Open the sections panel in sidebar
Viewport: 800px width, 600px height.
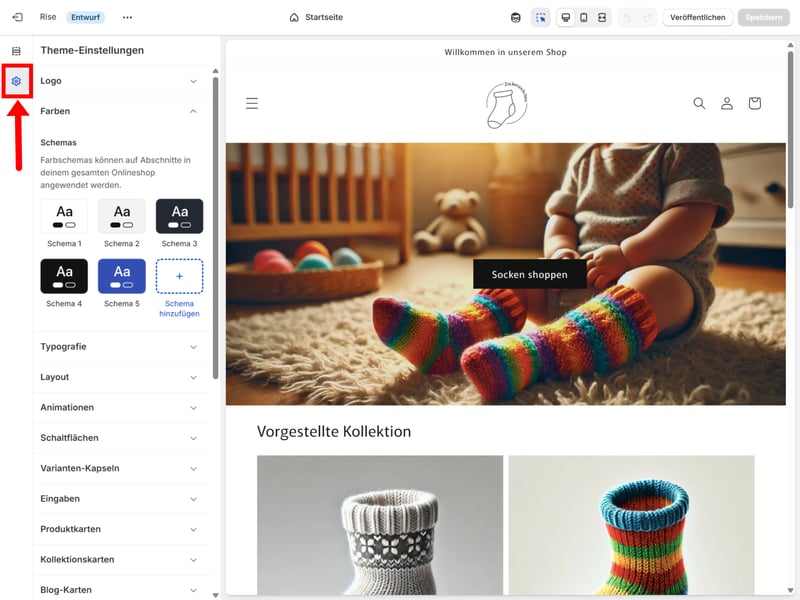pos(16,51)
